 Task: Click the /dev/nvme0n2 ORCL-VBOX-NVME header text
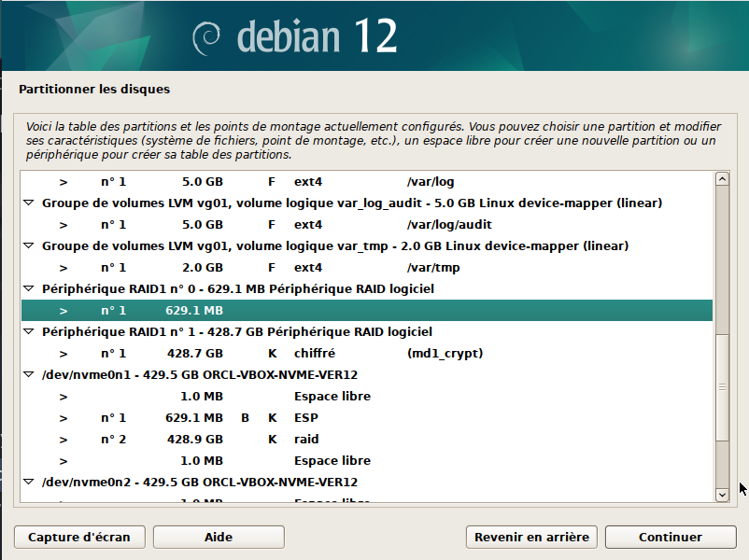click(x=200, y=483)
